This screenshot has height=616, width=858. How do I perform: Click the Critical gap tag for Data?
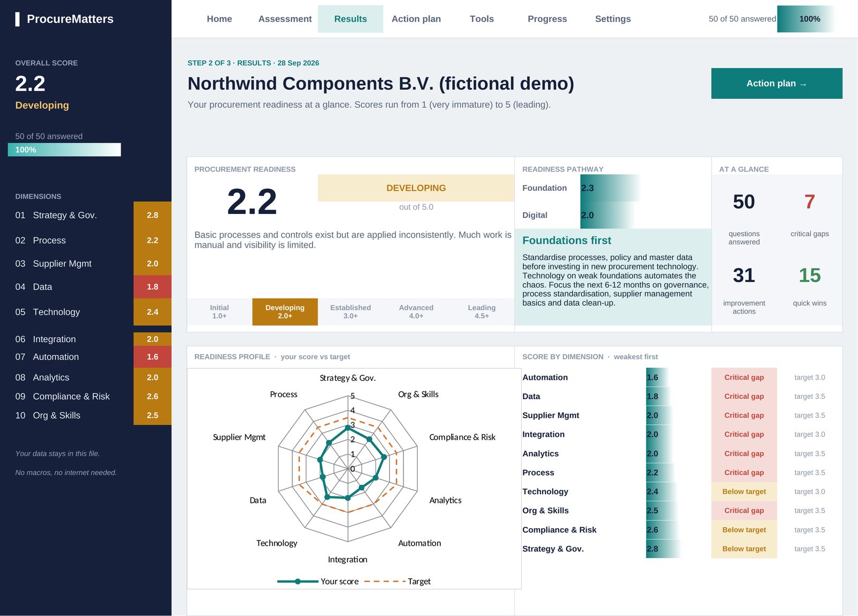point(744,396)
